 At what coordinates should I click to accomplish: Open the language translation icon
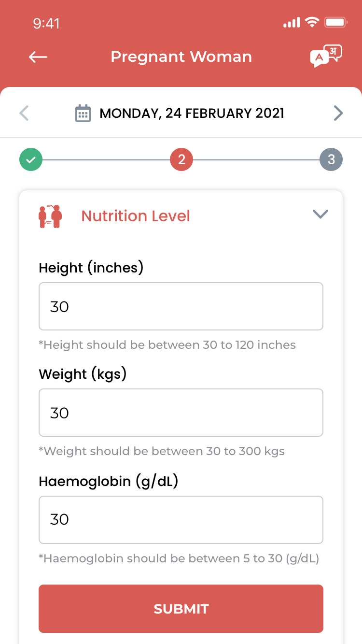[x=326, y=57]
